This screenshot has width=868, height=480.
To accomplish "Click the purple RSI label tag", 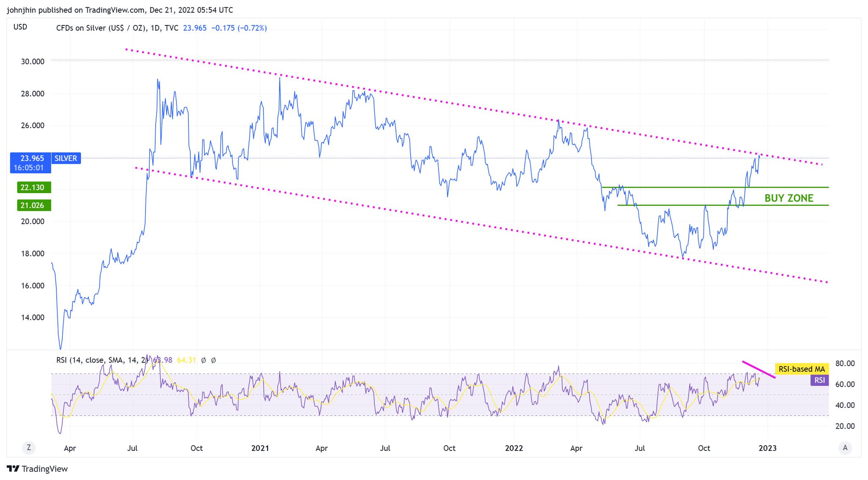I will point(819,380).
